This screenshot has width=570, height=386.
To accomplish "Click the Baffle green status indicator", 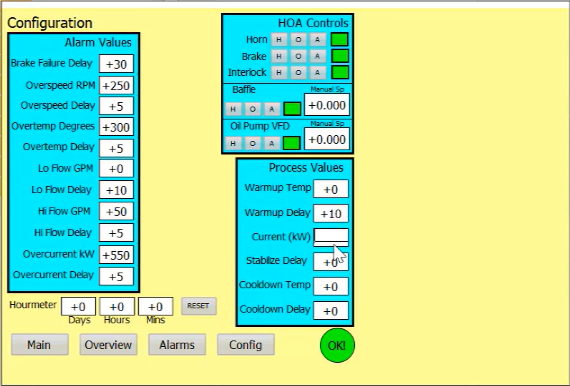I will click(292, 109).
